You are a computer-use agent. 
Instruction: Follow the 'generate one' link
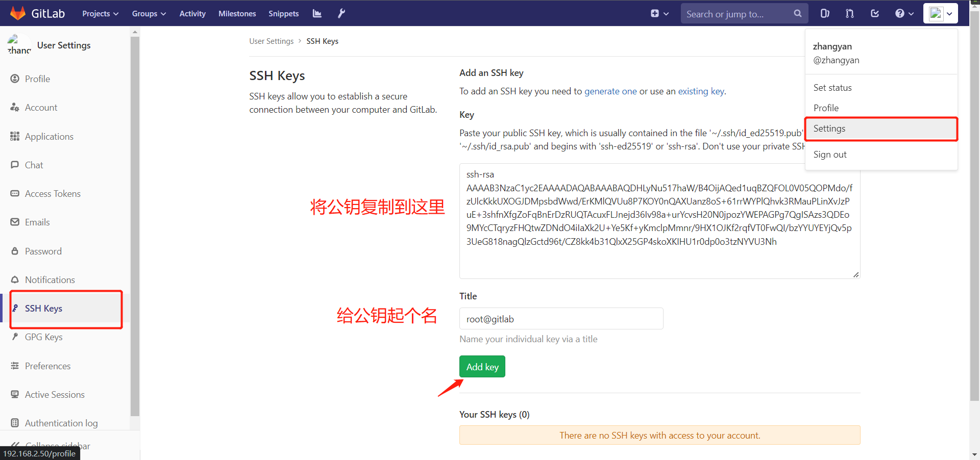point(610,91)
